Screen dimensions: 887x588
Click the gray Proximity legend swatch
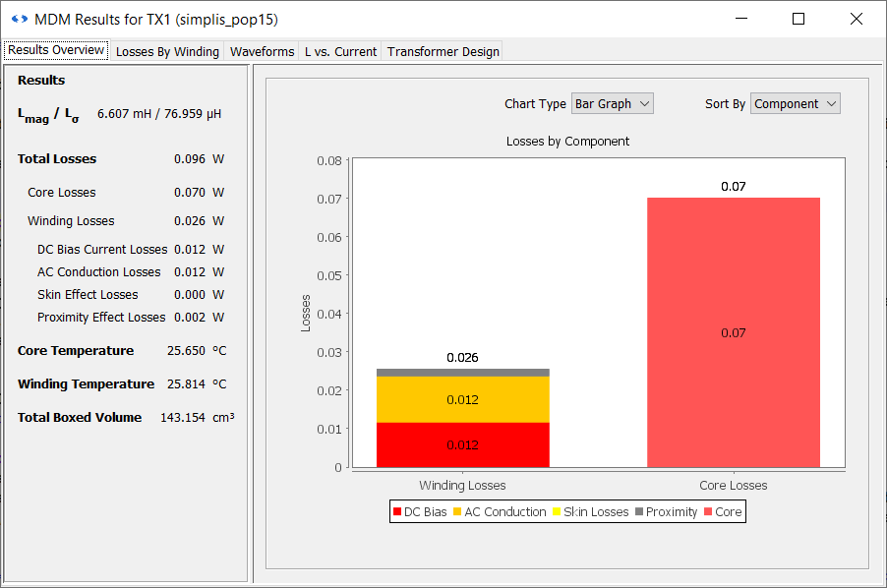(x=639, y=512)
